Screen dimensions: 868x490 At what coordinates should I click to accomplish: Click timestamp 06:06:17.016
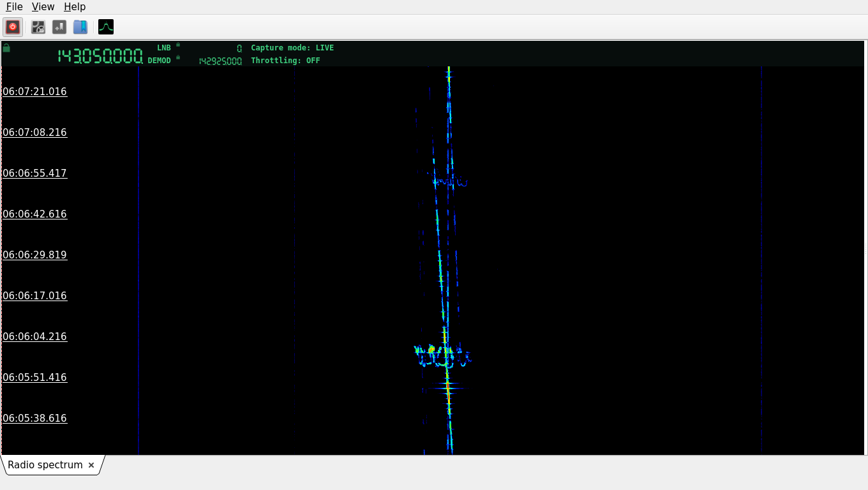[x=34, y=296]
